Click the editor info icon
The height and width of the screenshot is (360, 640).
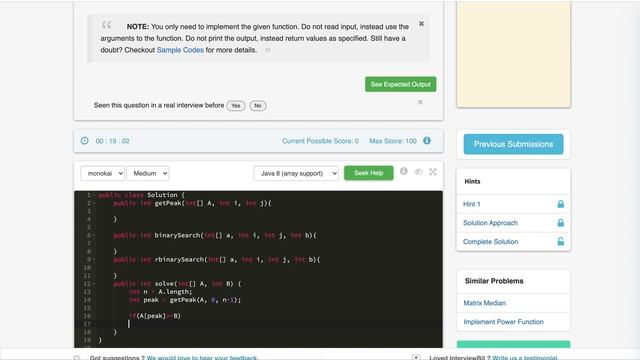tap(404, 171)
